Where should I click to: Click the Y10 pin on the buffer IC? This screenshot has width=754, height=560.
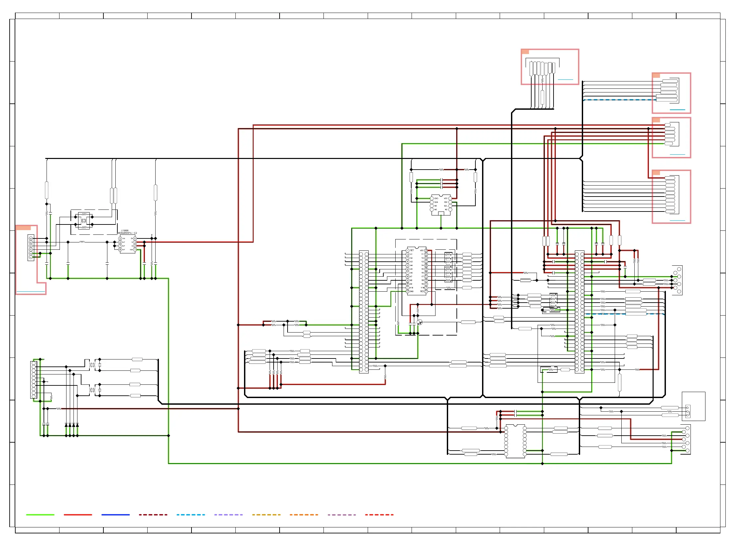[426, 287]
